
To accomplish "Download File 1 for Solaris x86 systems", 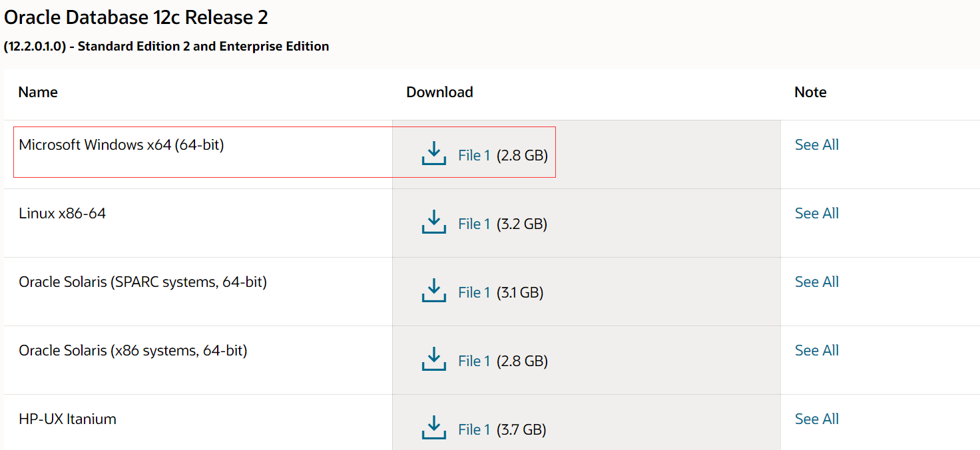I will pyautogui.click(x=474, y=361).
